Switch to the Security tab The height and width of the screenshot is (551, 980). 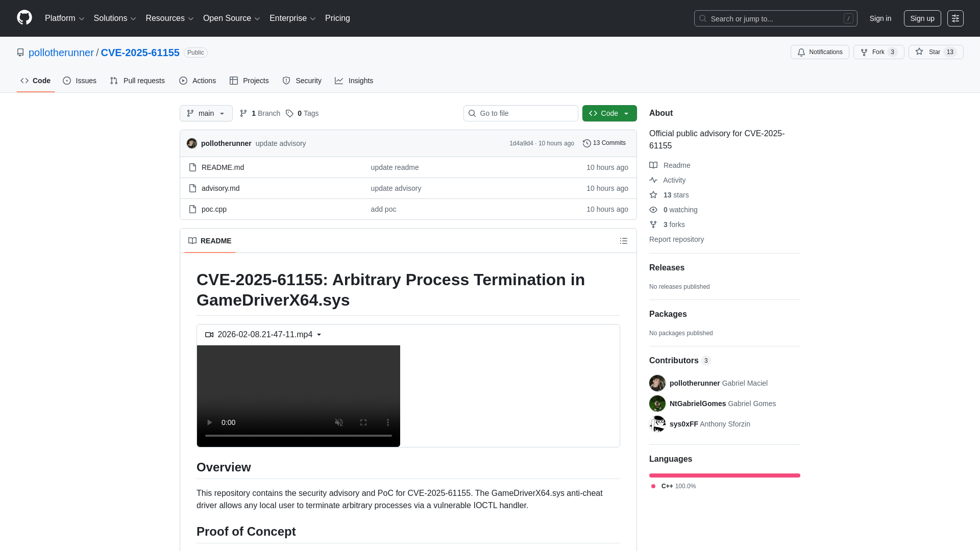tap(302, 81)
